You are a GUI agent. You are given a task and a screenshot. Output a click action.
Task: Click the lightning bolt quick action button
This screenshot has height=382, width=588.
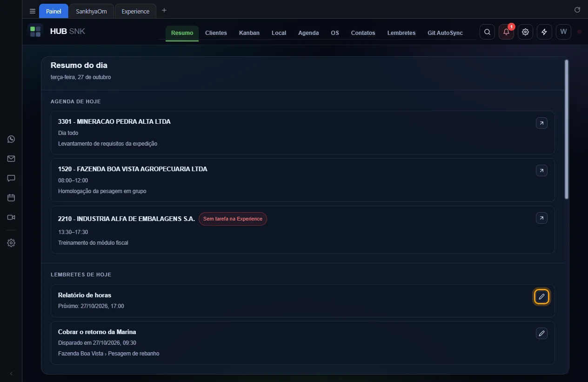pyautogui.click(x=544, y=32)
